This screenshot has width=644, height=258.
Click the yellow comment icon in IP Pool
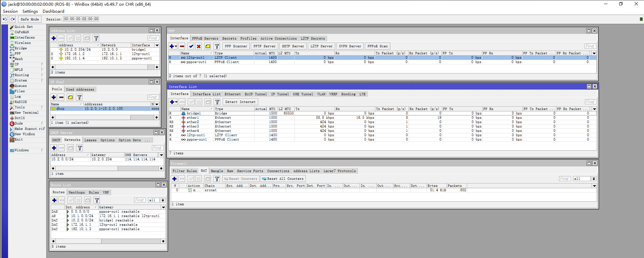pos(70,97)
